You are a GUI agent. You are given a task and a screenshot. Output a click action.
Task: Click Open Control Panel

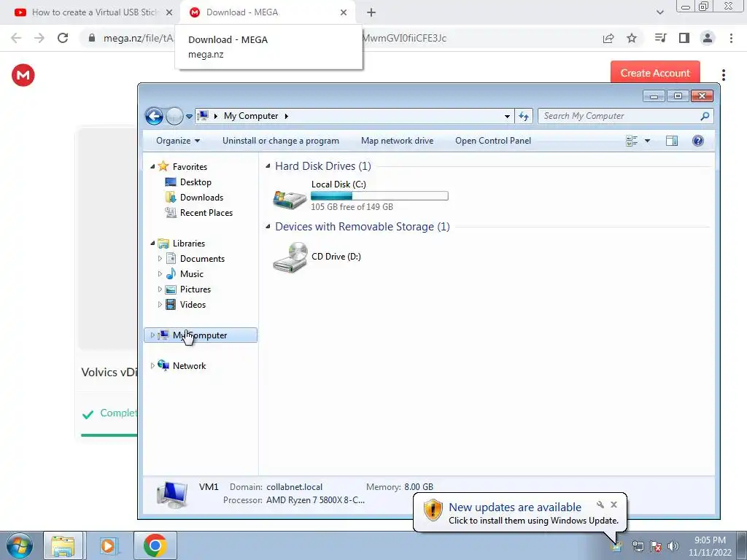click(492, 141)
